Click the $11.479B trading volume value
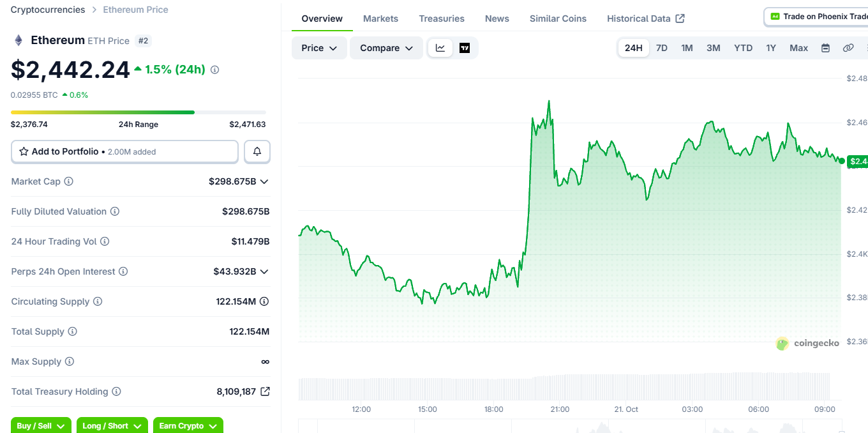The width and height of the screenshot is (868, 433). pyautogui.click(x=250, y=241)
